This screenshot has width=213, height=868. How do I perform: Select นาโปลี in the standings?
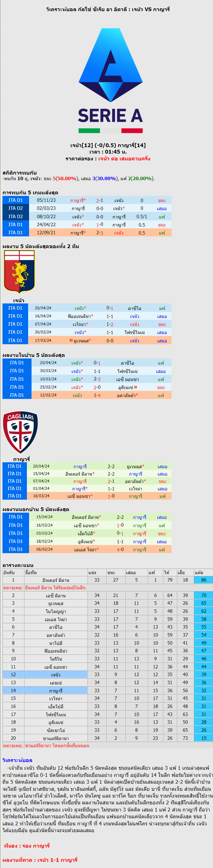pos(56,643)
